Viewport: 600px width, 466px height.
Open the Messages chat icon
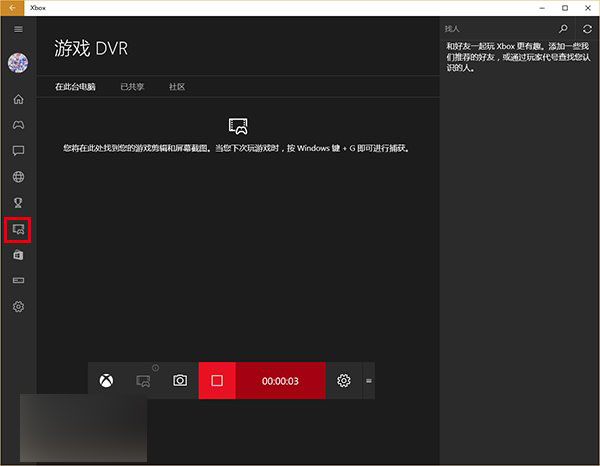[18, 151]
